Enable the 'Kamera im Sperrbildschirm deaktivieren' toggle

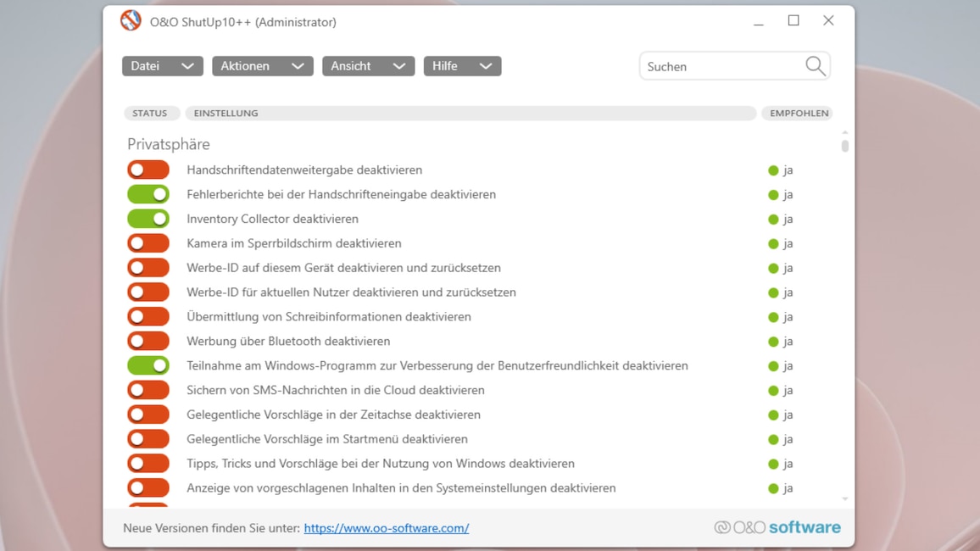point(148,242)
